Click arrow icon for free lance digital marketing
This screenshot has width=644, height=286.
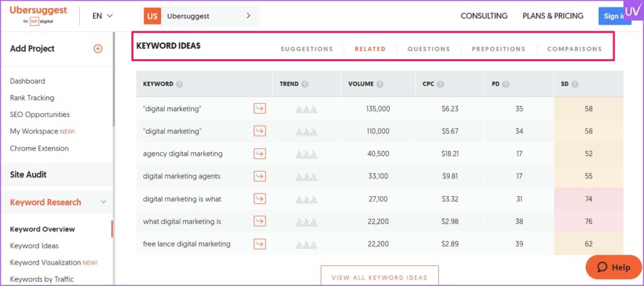259,244
